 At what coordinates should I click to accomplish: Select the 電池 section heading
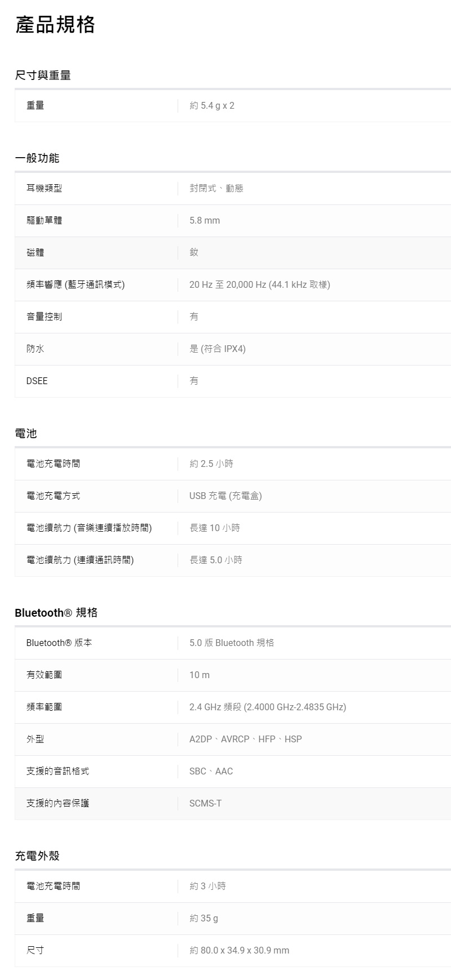26,434
